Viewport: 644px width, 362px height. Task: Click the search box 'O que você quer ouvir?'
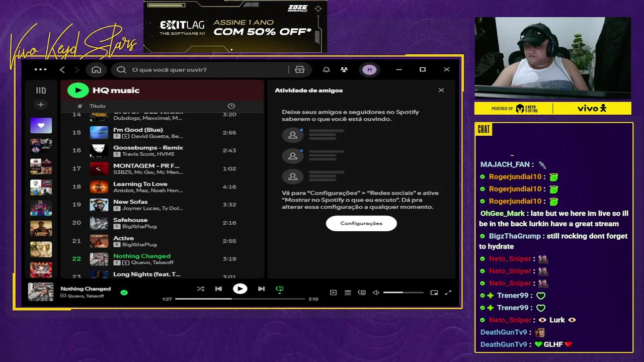pos(201,69)
